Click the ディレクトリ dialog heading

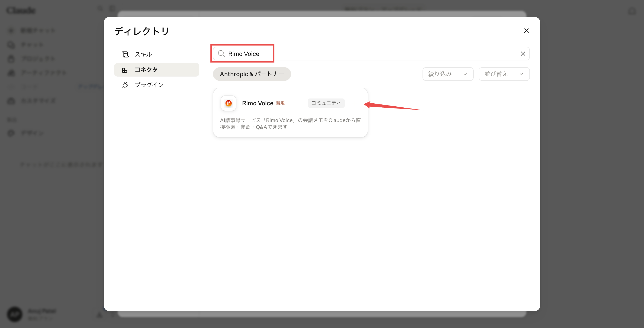coord(142,31)
